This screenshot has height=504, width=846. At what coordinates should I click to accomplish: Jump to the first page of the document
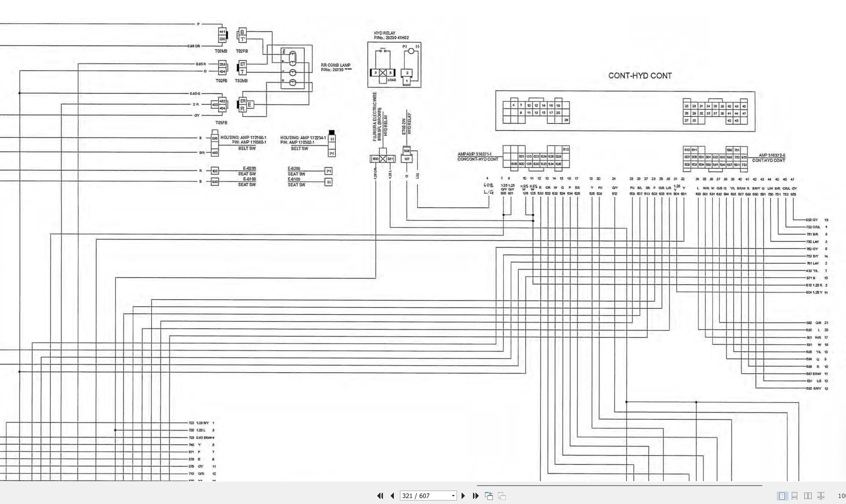click(x=380, y=496)
